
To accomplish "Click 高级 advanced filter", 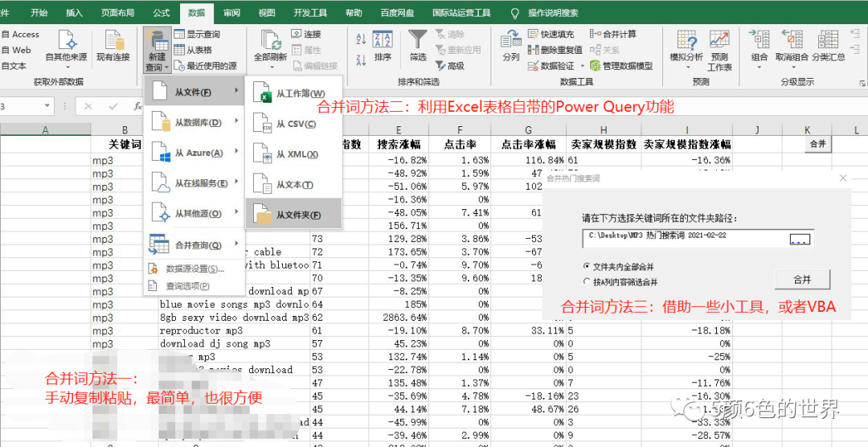I will [x=450, y=66].
